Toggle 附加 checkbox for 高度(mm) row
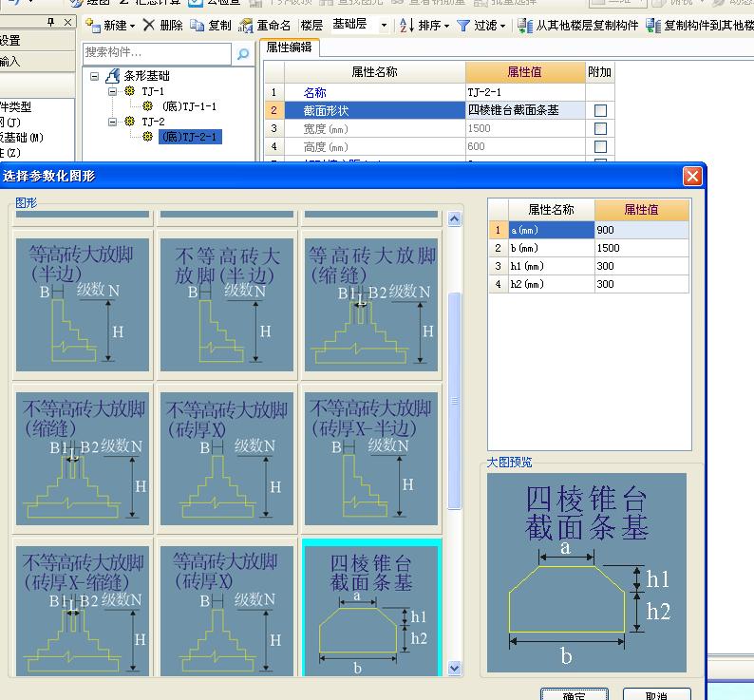Viewport: 754px width, 700px height. (x=600, y=146)
